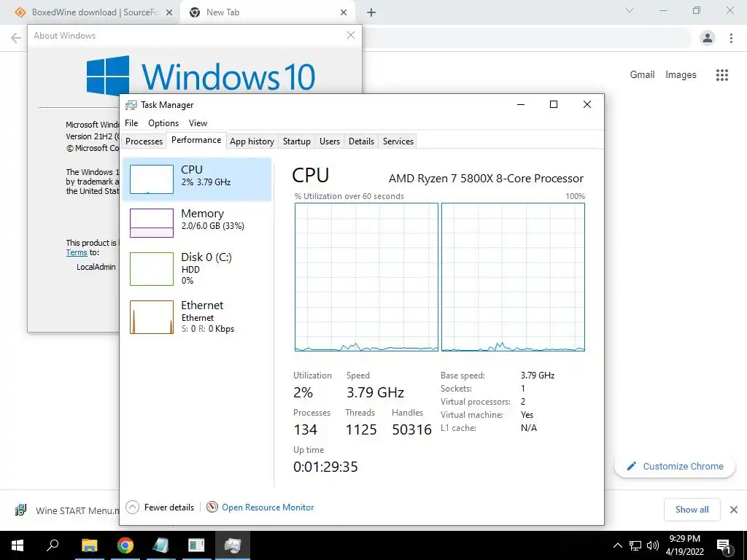
Task: Click the Task Manager taskbar icon
Action: pyautogui.click(x=233, y=545)
